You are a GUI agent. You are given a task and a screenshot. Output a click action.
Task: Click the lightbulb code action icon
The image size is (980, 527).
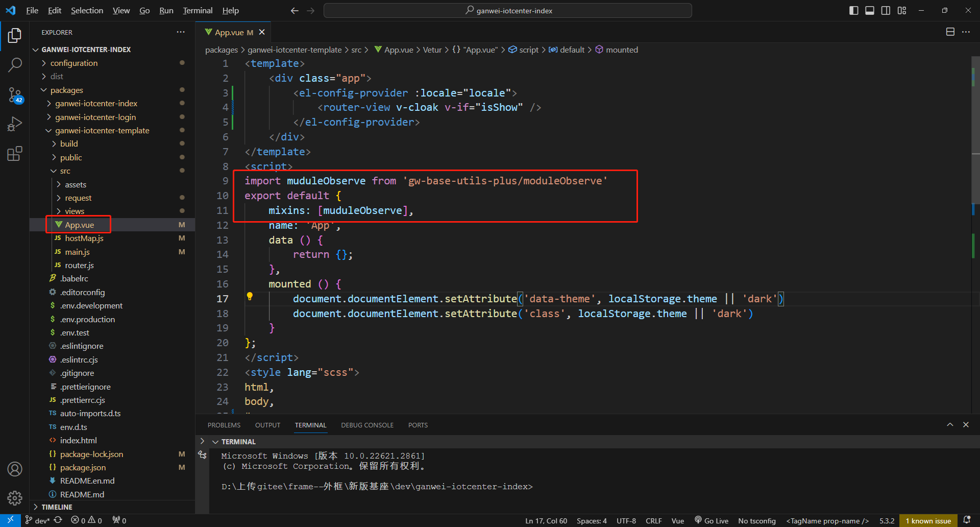[250, 296]
